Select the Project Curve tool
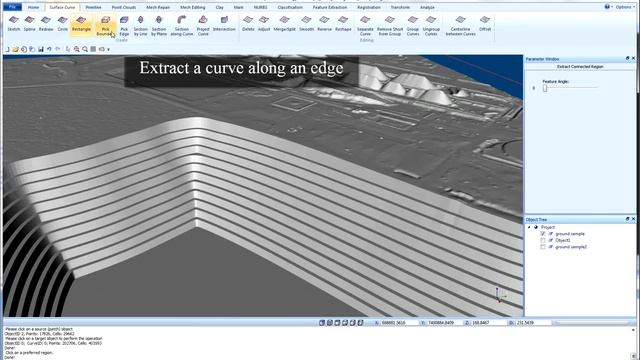The image size is (640, 360). click(x=203, y=26)
